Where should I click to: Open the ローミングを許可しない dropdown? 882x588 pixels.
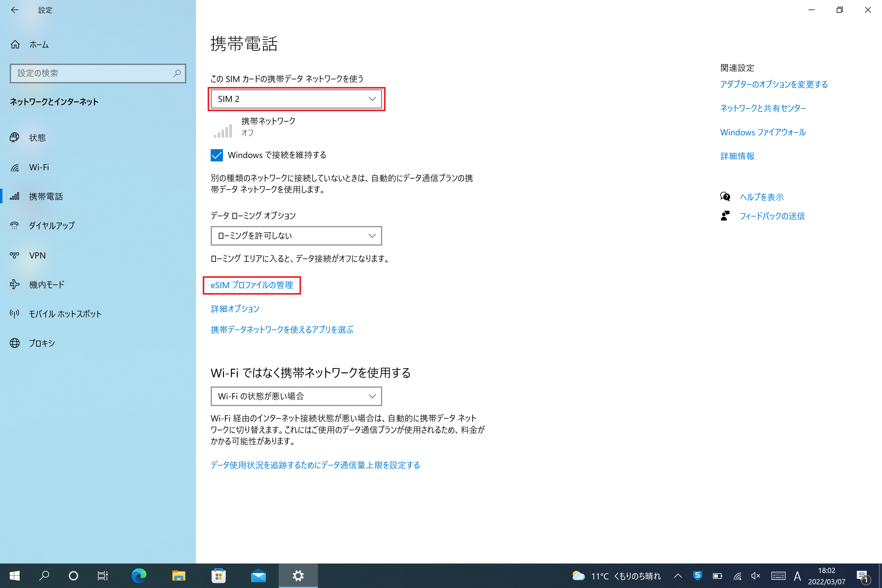pyautogui.click(x=296, y=236)
